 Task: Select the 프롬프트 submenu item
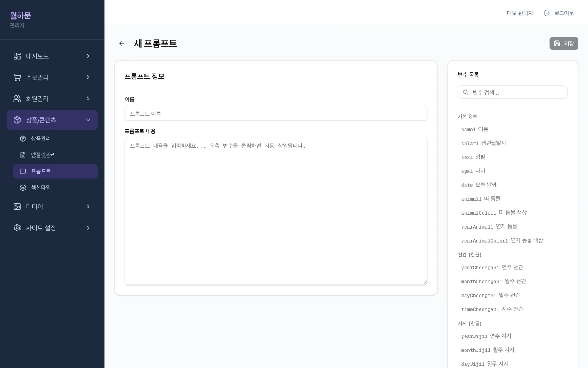pos(55,171)
